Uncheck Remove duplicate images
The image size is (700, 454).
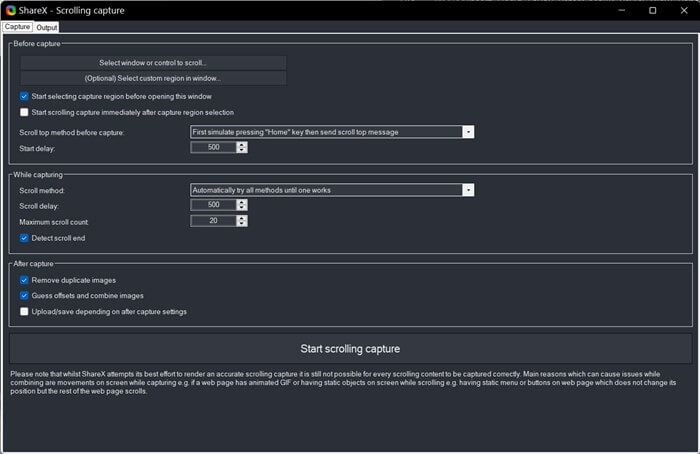coord(24,280)
